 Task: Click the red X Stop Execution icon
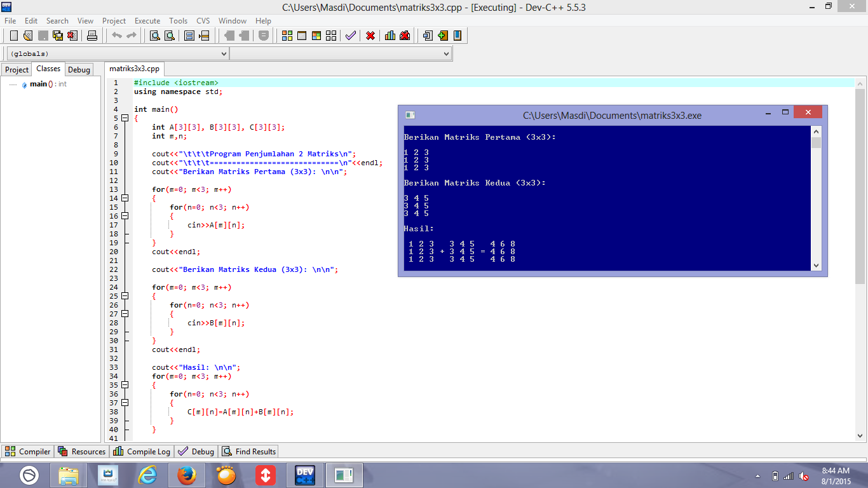tap(370, 36)
